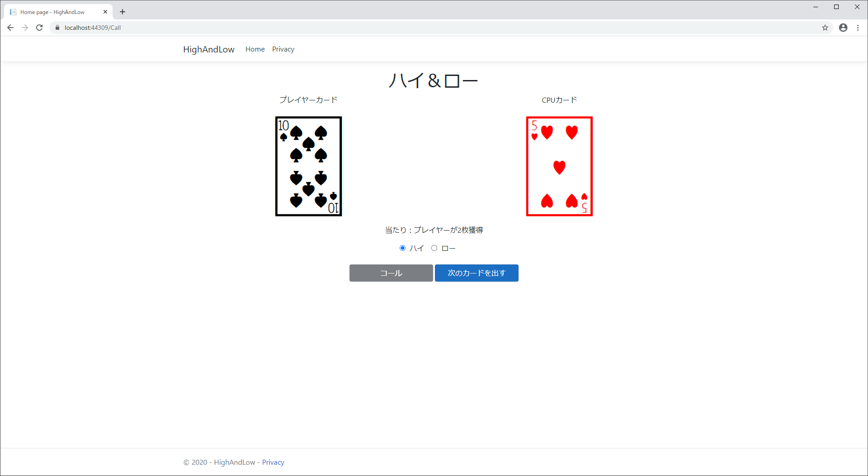Viewport: 868px width, 476px height.
Task: Select the ハイ radio button
Action: click(402, 248)
